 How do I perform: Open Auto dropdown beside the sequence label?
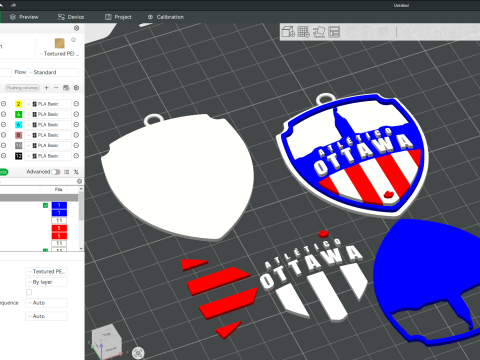click(x=46, y=303)
